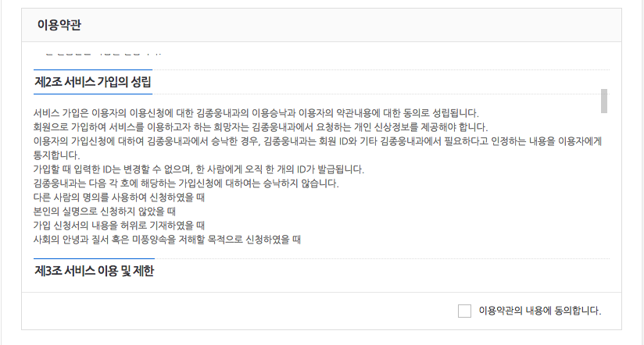Click scrollbar track above the thumb
Viewport: 644px width, 345px height.
603,67
